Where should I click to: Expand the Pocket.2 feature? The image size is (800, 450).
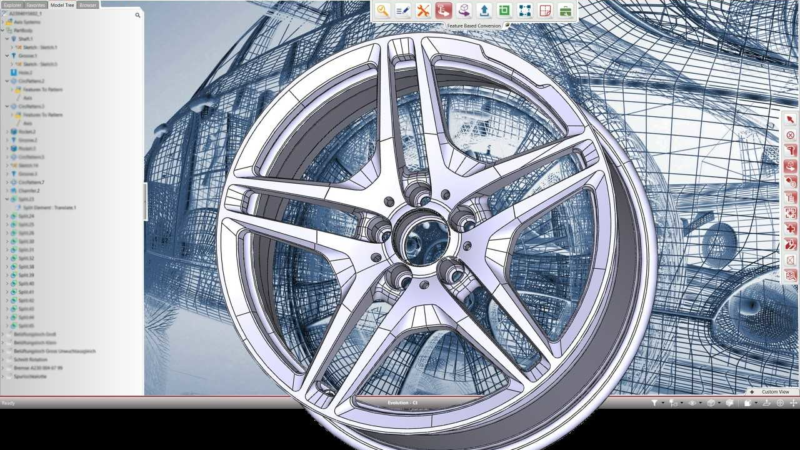click(7, 132)
